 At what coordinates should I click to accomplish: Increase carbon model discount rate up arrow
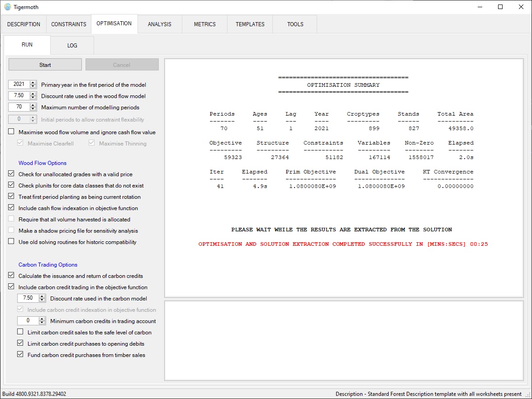coord(42,296)
